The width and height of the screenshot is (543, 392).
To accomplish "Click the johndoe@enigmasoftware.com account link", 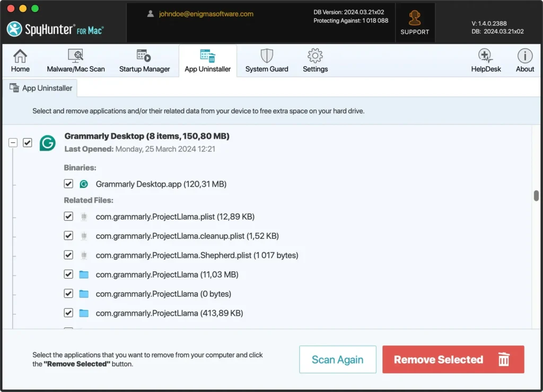I will [206, 14].
